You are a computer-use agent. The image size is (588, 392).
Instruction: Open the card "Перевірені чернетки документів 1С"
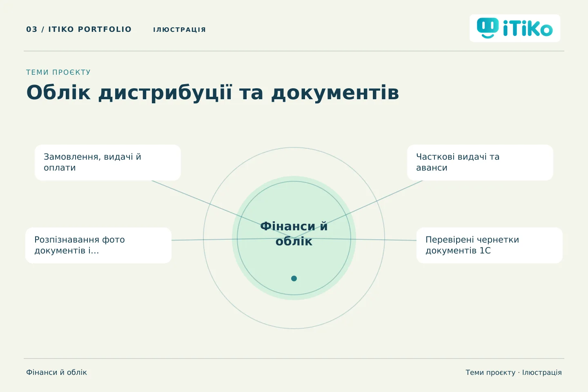pos(490,245)
